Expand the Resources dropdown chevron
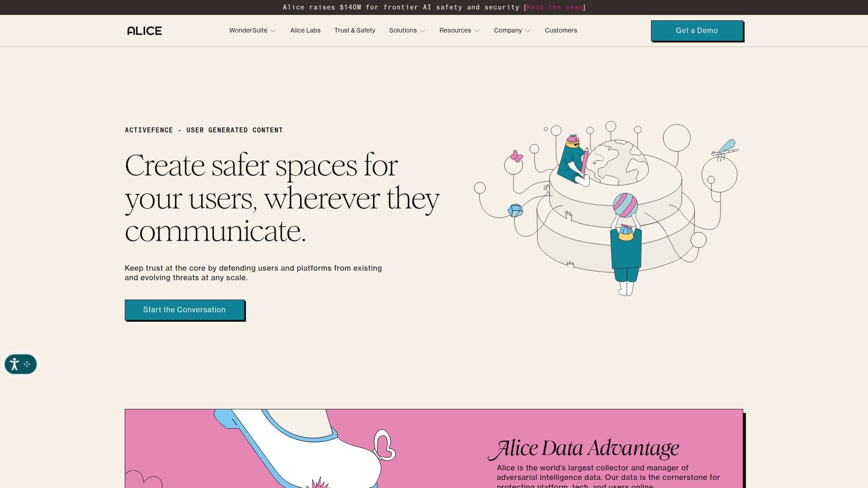The image size is (868, 488). [x=477, y=31]
